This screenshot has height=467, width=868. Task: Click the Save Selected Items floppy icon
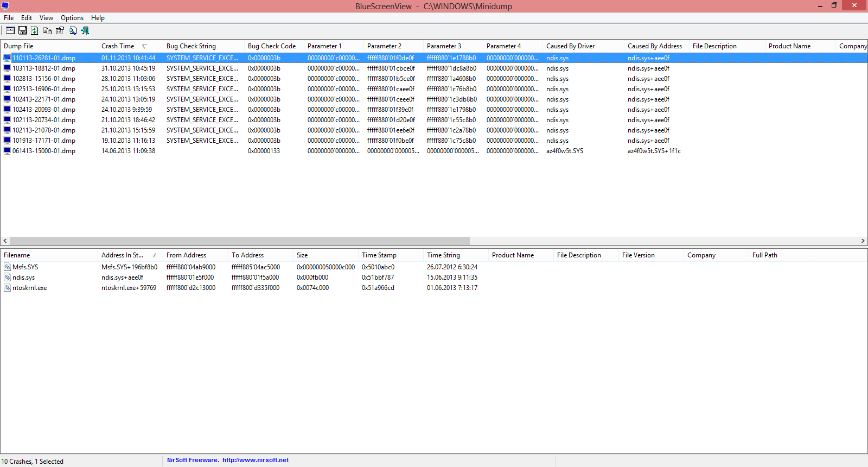23,30
